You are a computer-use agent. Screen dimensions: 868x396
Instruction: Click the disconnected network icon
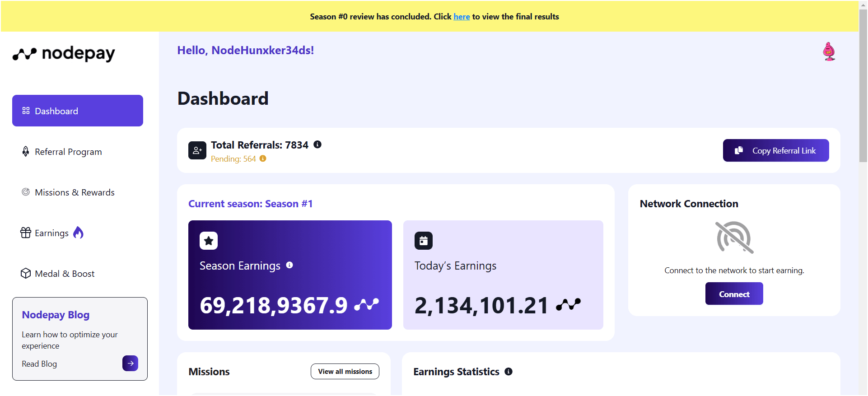click(733, 238)
